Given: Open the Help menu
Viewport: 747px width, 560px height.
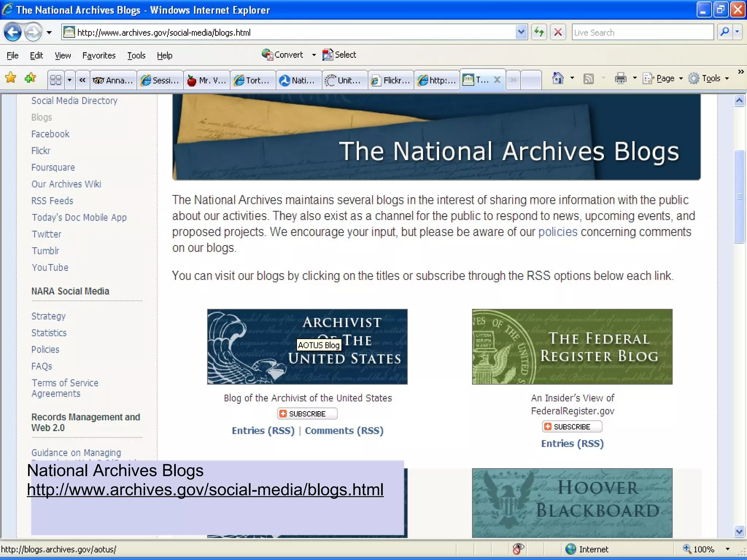Looking at the screenshot, I should pyautogui.click(x=165, y=55).
